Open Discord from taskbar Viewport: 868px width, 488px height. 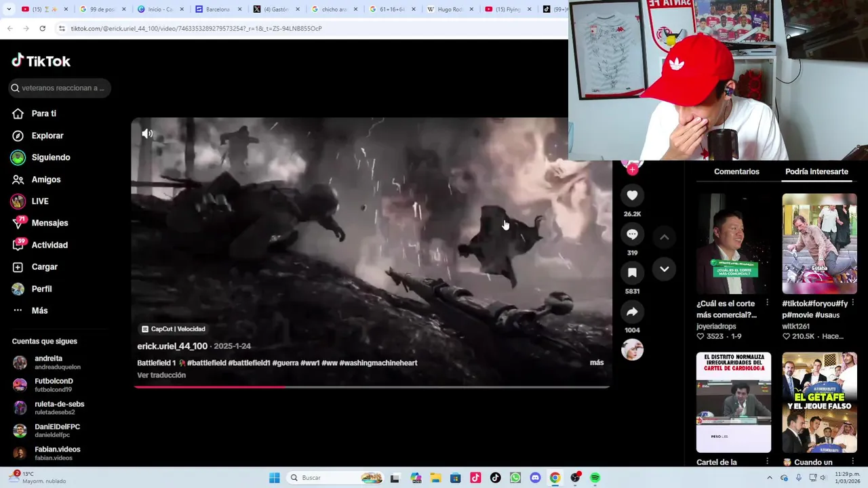point(535,478)
